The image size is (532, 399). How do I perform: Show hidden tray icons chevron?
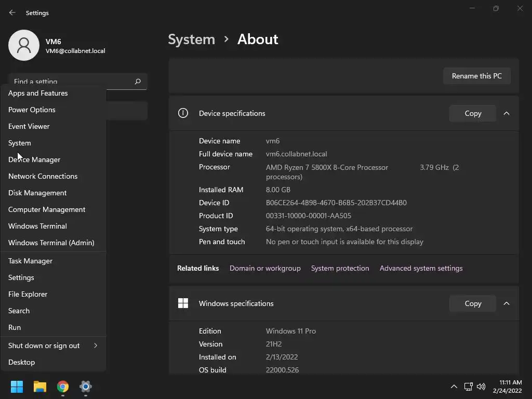tap(454, 387)
